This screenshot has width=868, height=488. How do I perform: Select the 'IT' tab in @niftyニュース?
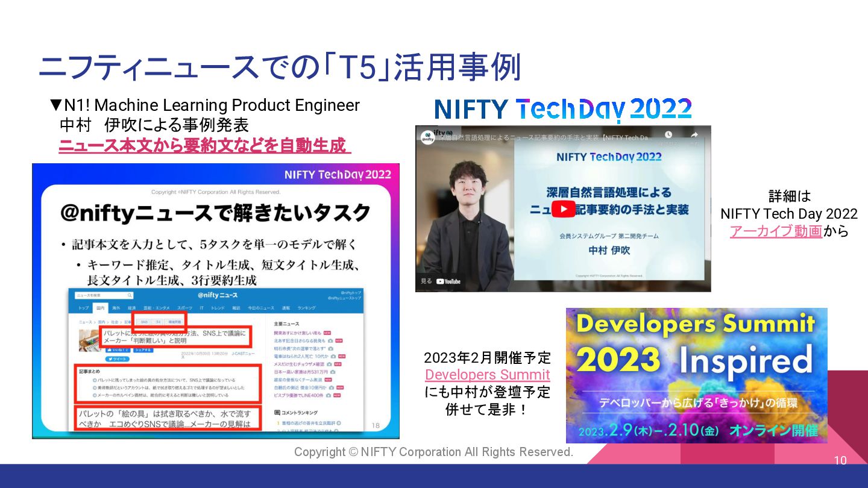[201, 308]
